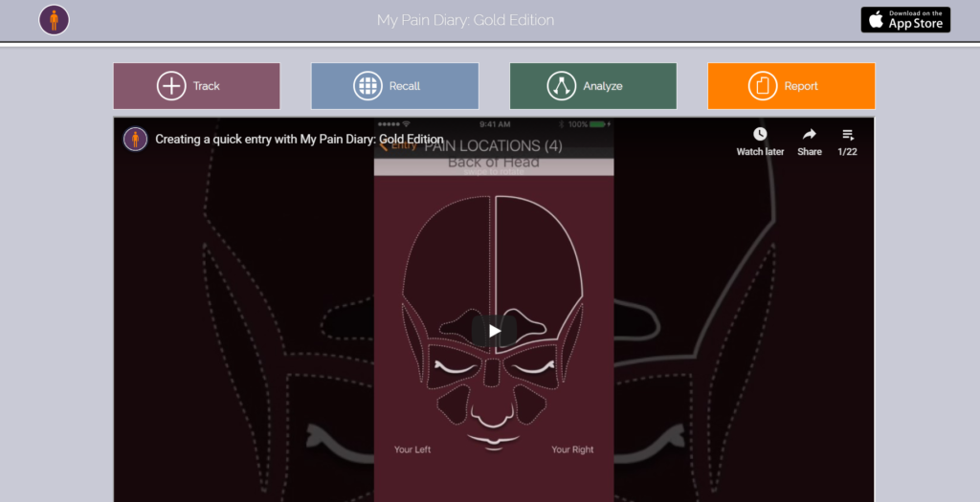
Task: Click the Share arrow icon in video
Action: click(x=810, y=134)
